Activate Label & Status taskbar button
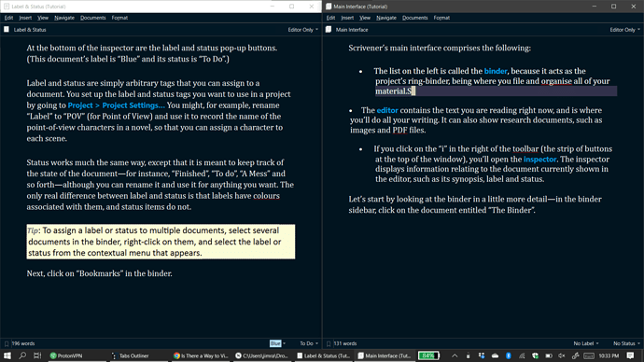Image resolution: width=644 pixels, height=362 pixels. point(324,355)
